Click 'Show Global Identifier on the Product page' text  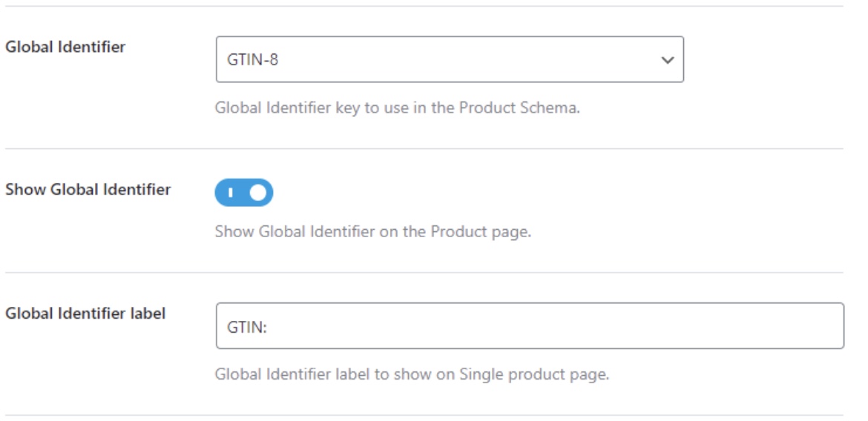pos(372,231)
